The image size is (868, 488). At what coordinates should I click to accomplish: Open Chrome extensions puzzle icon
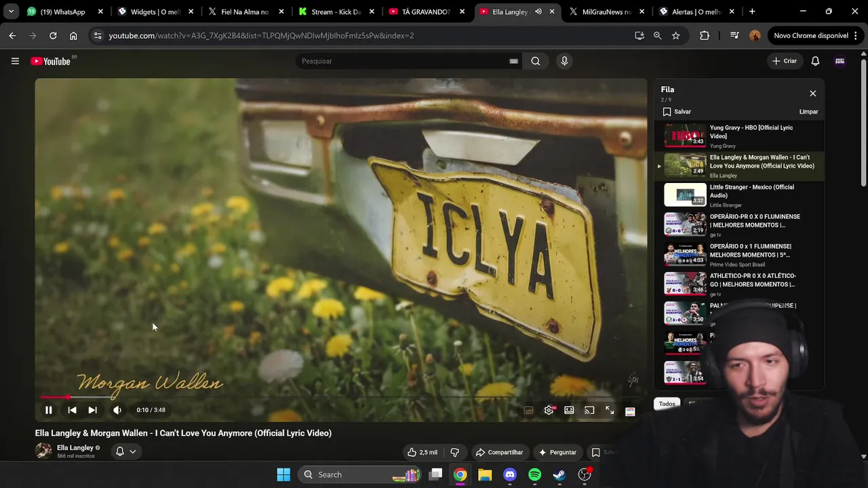[705, 35]
